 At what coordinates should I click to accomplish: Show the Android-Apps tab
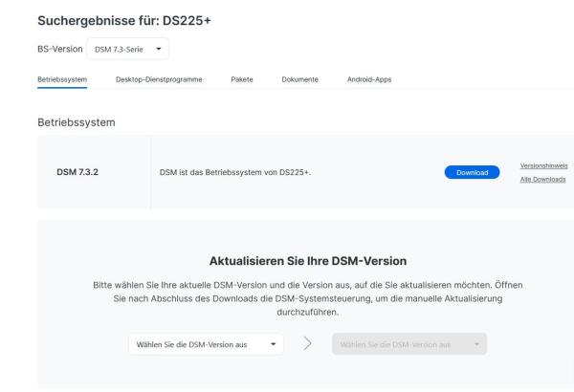[x=367, y=79]
